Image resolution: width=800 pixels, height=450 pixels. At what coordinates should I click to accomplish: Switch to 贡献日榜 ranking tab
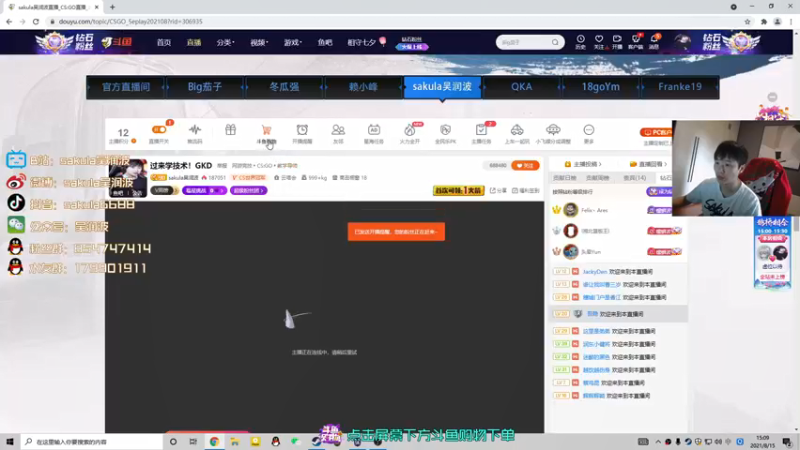pos(564,178)
